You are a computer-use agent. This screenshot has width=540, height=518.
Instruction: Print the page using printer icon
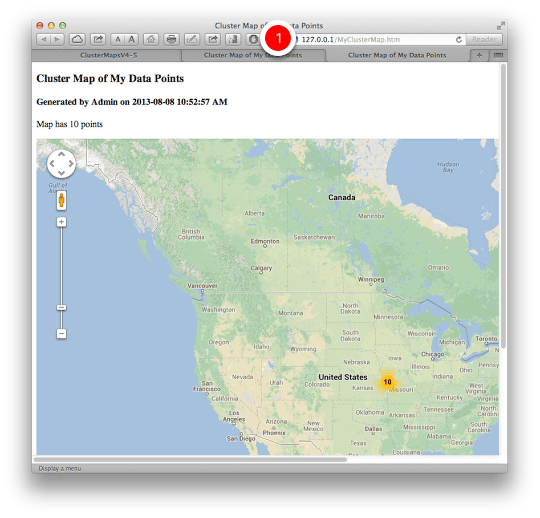[x=171, y=40]
